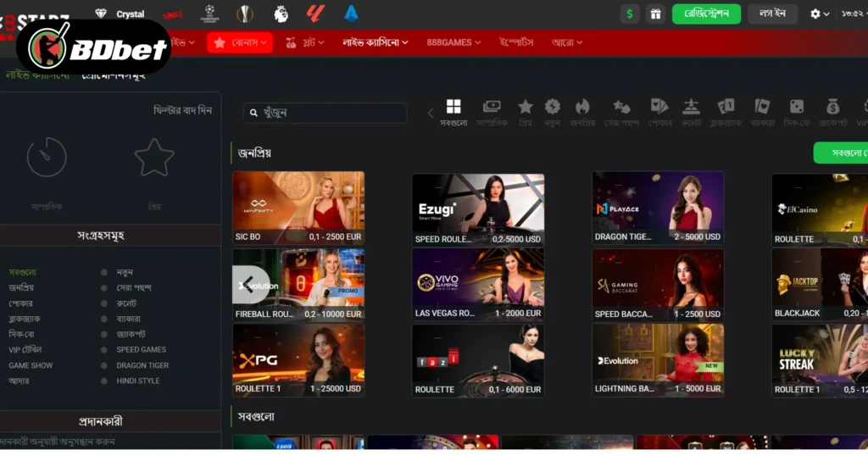Select GAME SHOW in collections list
Viewport: 868px width, 456px height.
(31, 365)
